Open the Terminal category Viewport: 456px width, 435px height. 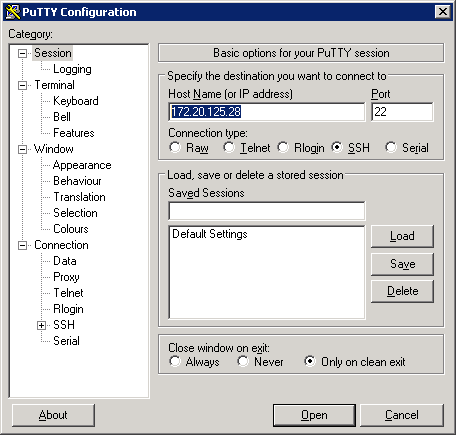tap(54, 85)
